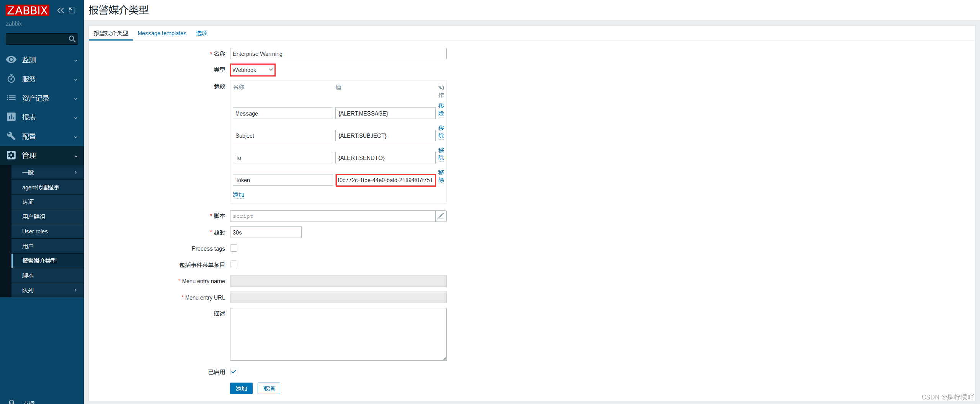
Task: Open the 类型 Webhook dropdown
Action: 253,70
